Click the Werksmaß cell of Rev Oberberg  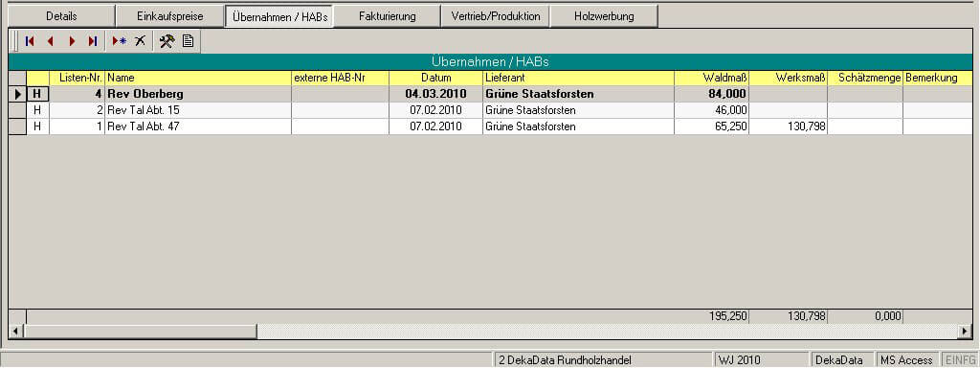789,95
